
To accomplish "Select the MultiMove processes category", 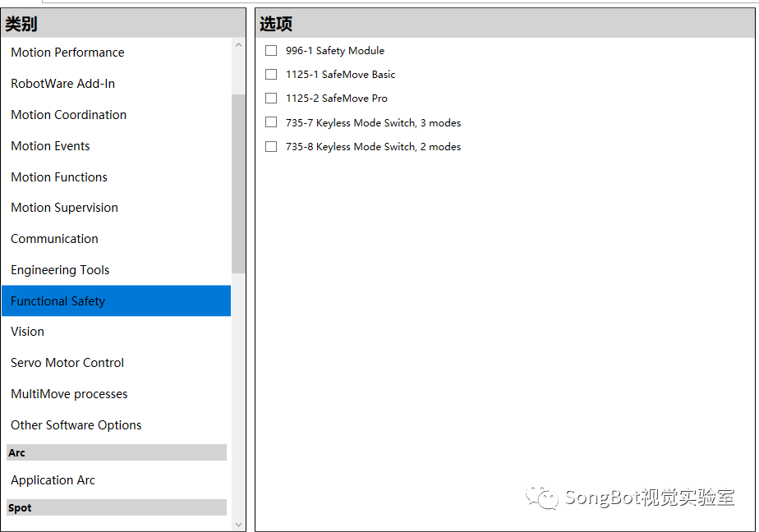I will pyautogui.click(x=116, y=394).
